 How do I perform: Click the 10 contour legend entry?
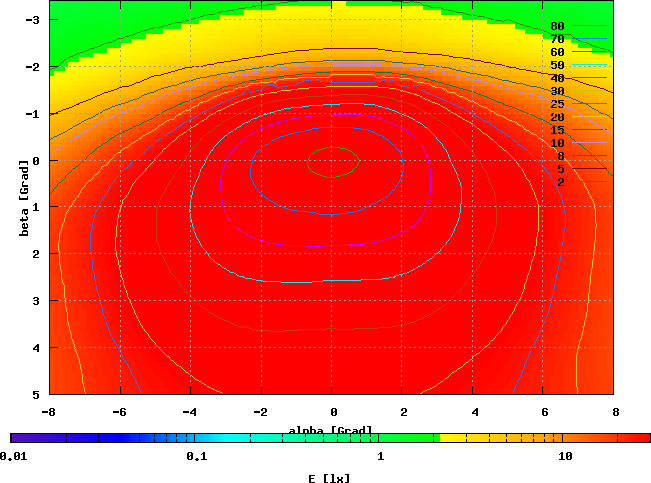(557, 143)
